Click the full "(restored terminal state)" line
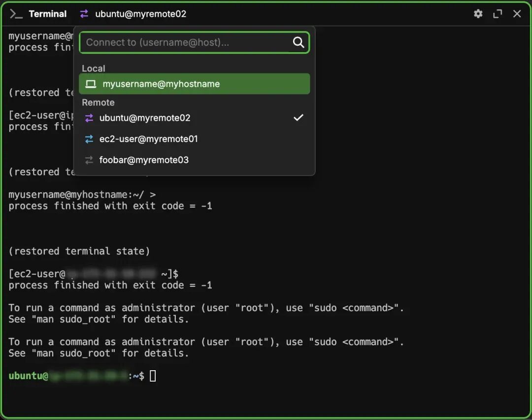 pyautogui.click(x=79, y=251)
